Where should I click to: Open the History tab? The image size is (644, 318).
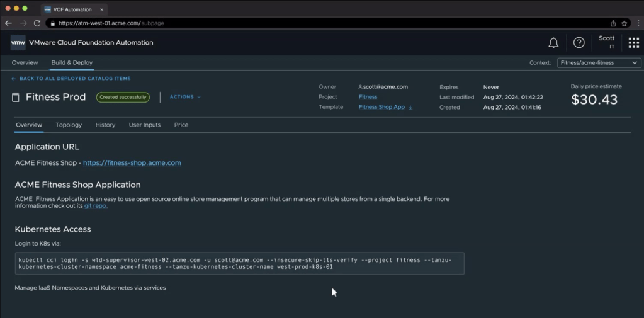105,125
